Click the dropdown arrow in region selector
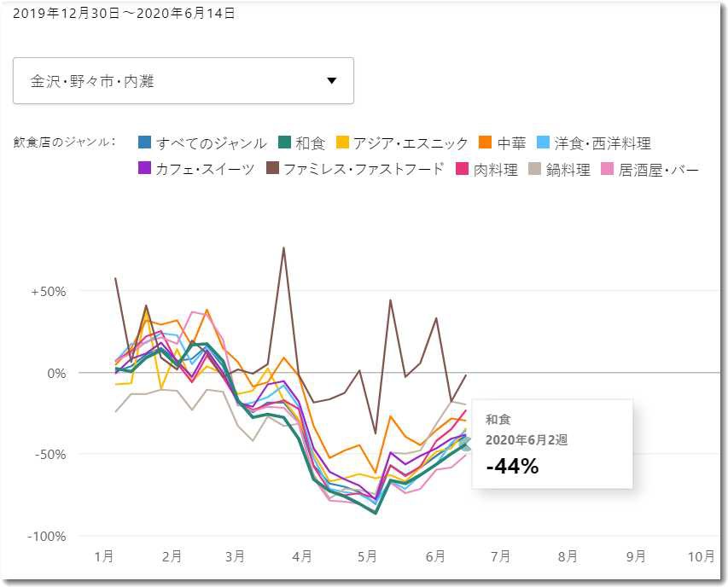The width and height of the screenshot is (728, 587). [x=332, y=81]
